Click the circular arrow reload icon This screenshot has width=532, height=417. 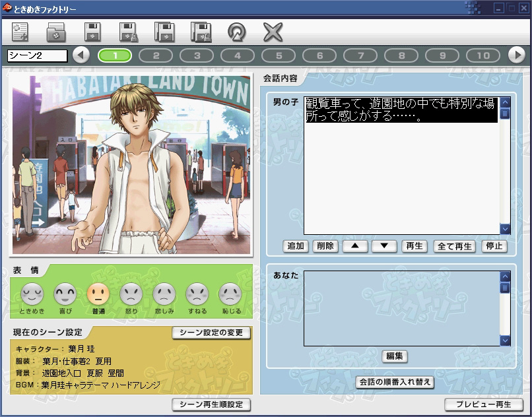[236, 32]
